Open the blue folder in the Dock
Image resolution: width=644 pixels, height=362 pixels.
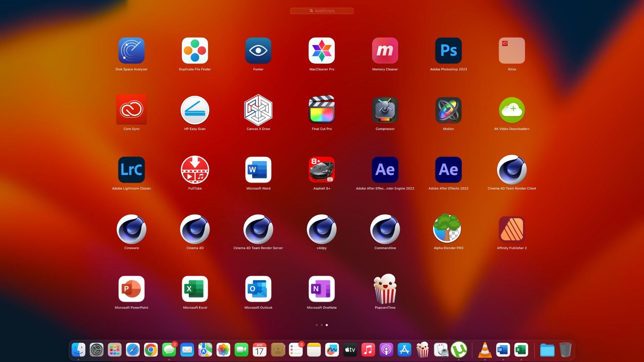pyautogui.click(x=547, y=350)
